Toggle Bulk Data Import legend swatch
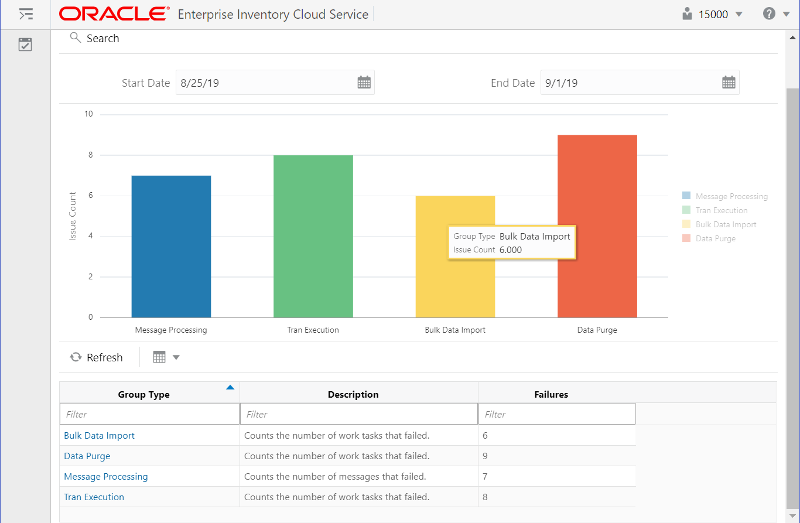The height and width of the screenshot is (523, 800). pos(686,224)
